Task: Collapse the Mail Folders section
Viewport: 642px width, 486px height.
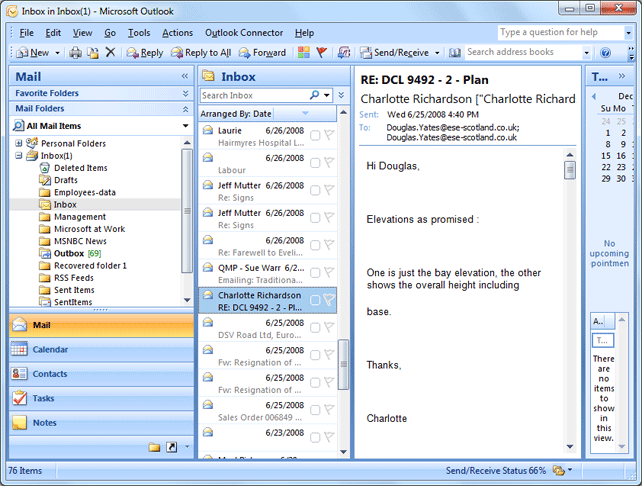Action: click(185, 109)
